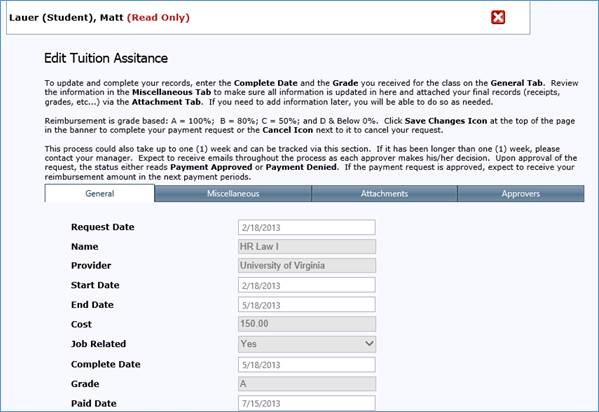Click the red '(Read Only)' label
The height and width of the screenshot is (412, 599).
(x=158, y=18)
